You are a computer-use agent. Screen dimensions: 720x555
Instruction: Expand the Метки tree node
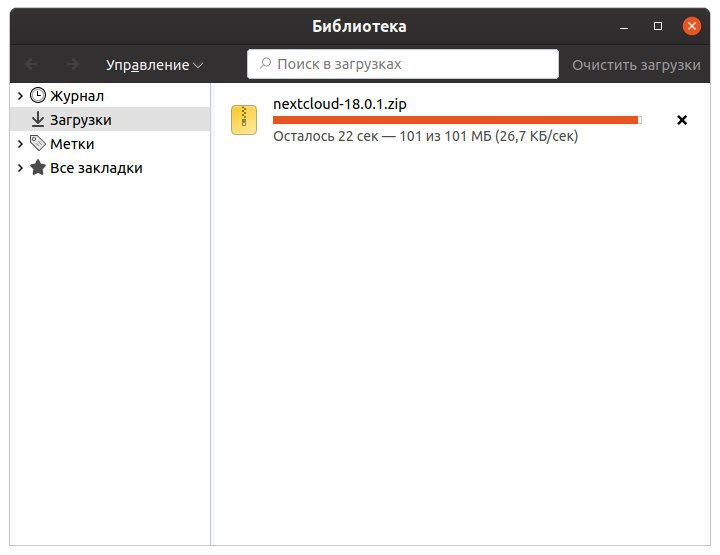20,144
